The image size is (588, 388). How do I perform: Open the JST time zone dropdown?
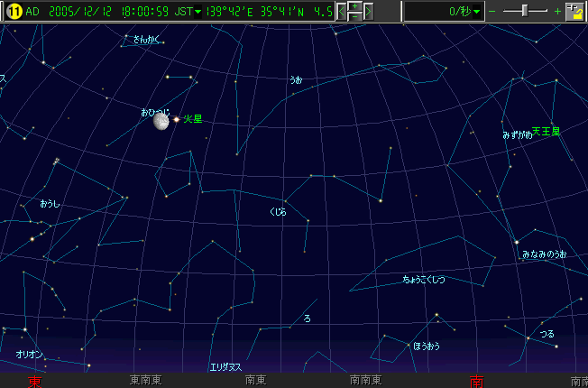click(x=198, y=12)
